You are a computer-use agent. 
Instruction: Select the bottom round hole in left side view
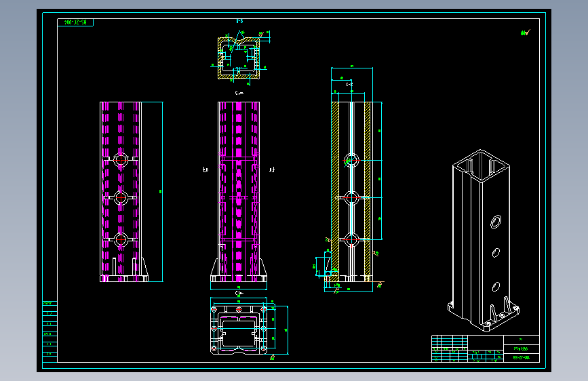pyautogui.click(x=121, y=239)
